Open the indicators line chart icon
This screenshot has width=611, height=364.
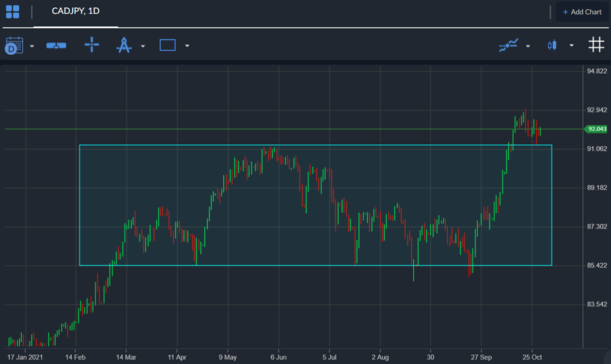(x=509, y=45)
